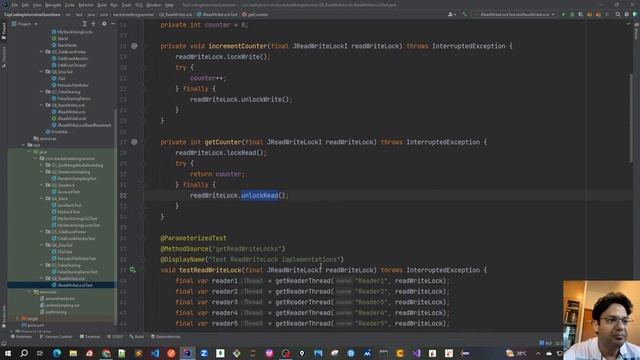
Task: Select FalseSharingDemo class
Action: coord(71,99)
